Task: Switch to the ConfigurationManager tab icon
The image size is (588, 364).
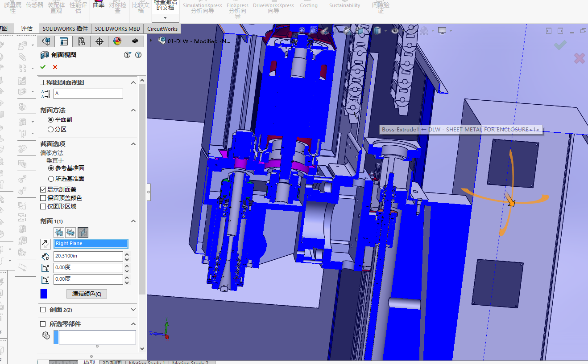Action: point(81,41)
